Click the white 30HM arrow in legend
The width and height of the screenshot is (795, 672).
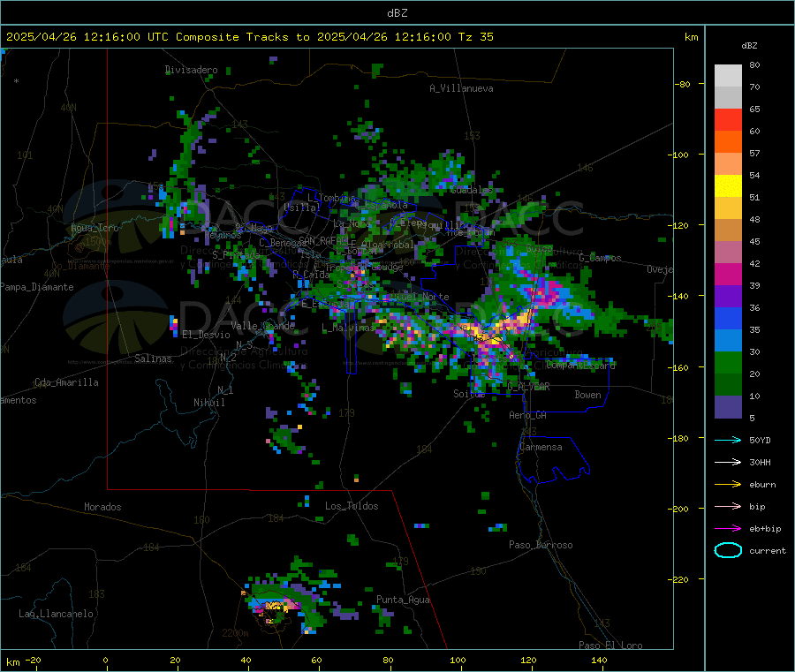tap(728, 462)
